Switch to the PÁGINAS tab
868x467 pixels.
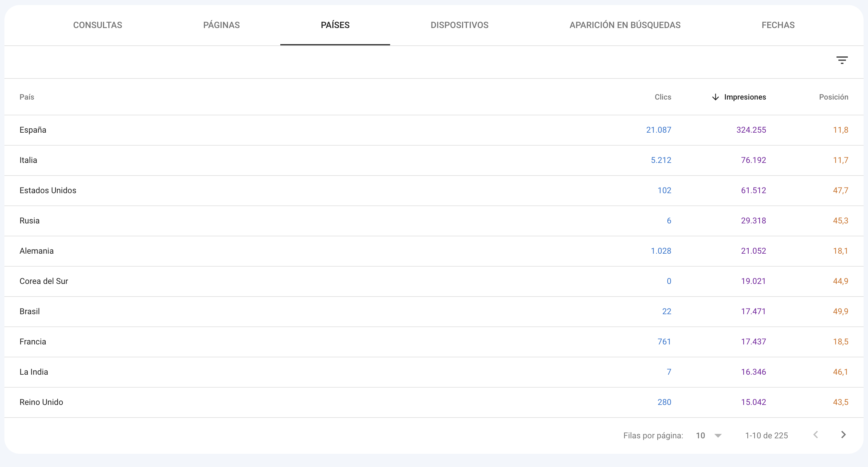221,25
